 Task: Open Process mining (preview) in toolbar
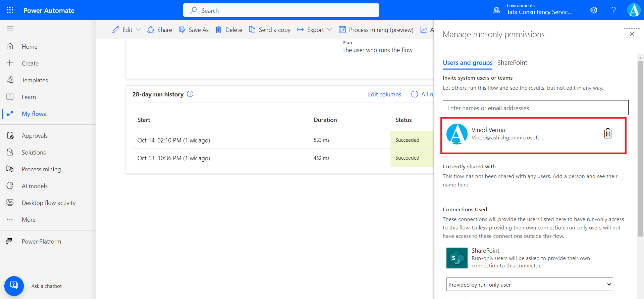pyautogui.click(x=376, y=30)
